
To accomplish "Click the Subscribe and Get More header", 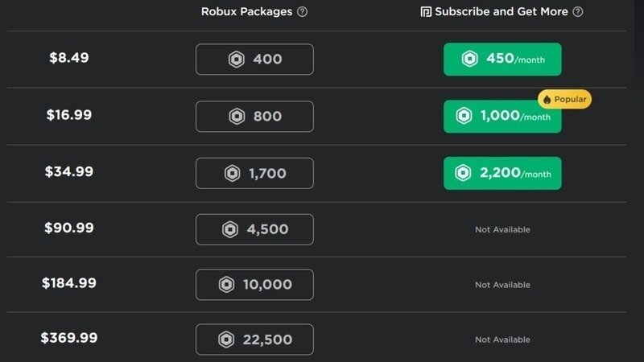I will [502, 12].
